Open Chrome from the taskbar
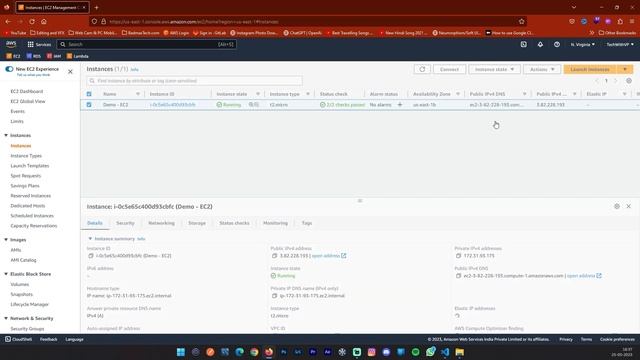 point(254,352)
